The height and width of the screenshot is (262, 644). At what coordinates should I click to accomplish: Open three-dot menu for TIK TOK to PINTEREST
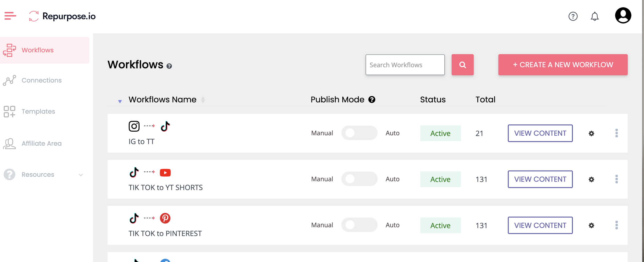(616, 225)
